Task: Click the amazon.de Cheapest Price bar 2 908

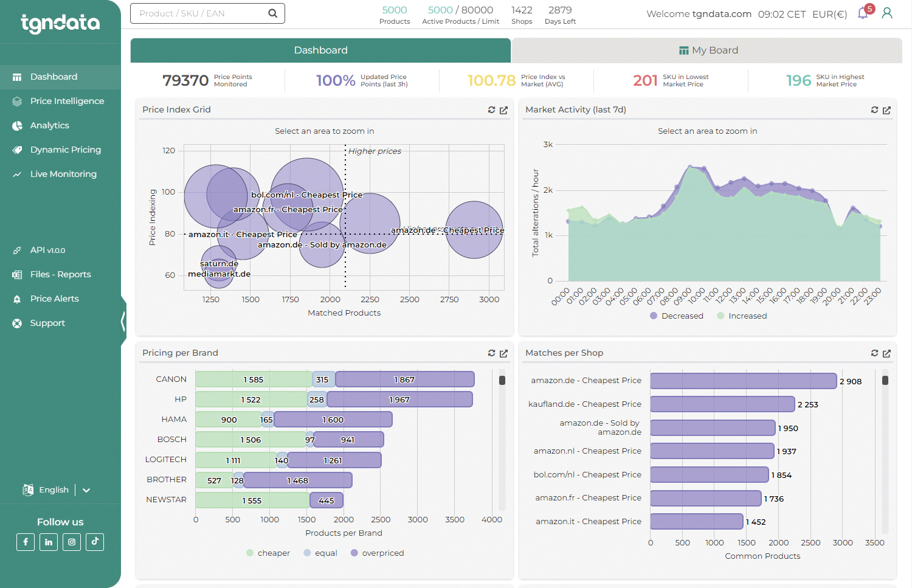Action: (x=744, y=381)
